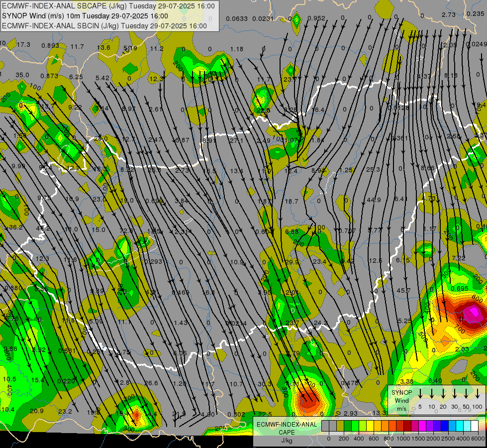Click the SYNOP Wind 10m title line
The height and width of the screenshot is (448, 487).
coord(85,16)
